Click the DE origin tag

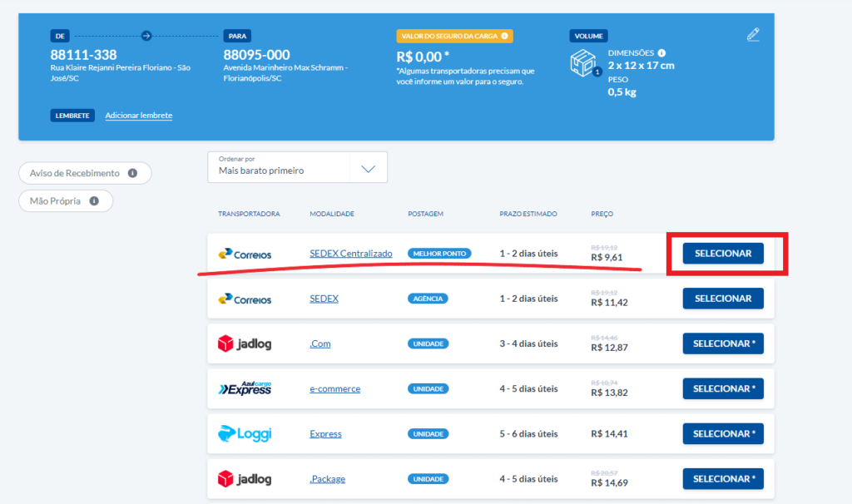click(60, 36)
